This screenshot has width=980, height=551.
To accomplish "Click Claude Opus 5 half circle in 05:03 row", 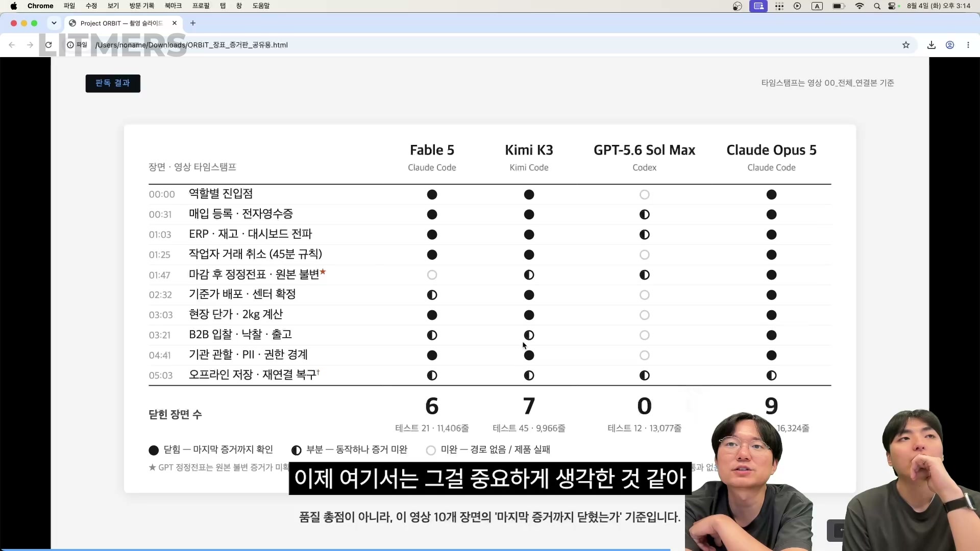I will [x=771, y=375].
